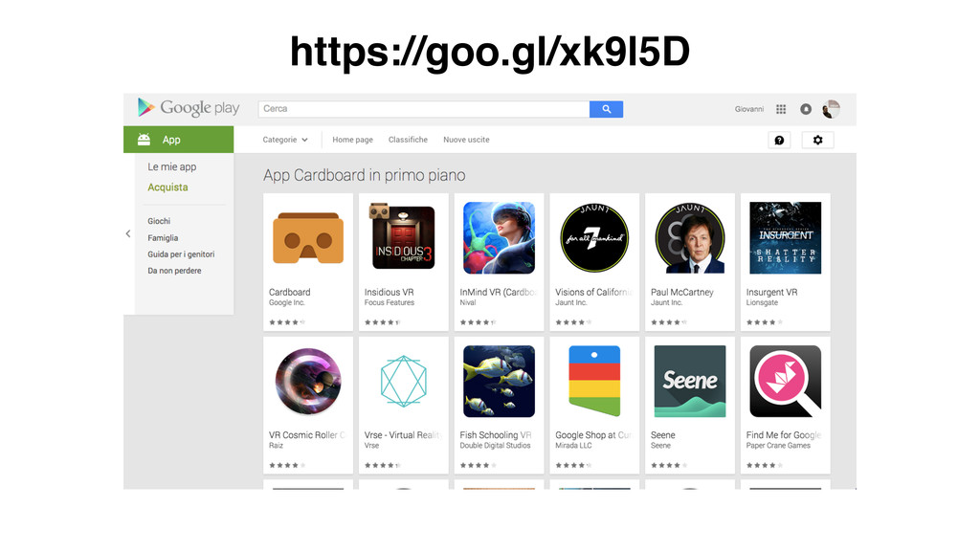980x551 pixels.
Task: Click the Android icon in App tab
Action: point(144,140)
